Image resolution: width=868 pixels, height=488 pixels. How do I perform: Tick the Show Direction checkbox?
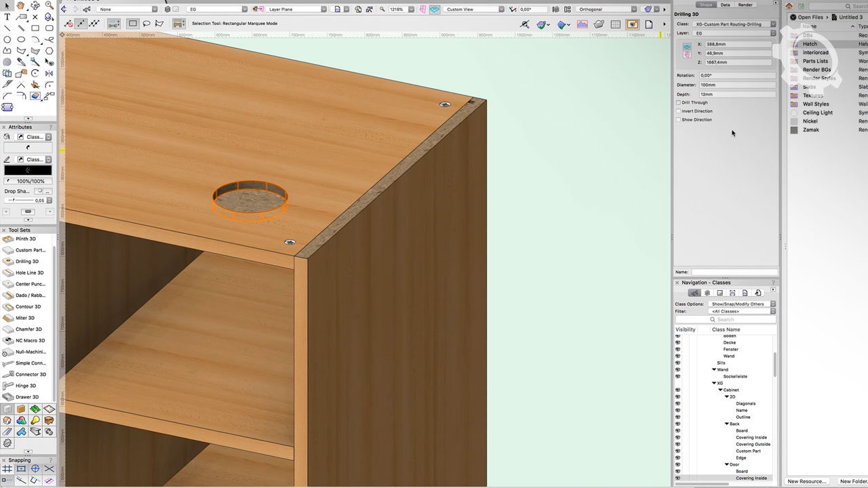[x=678, y=120]
